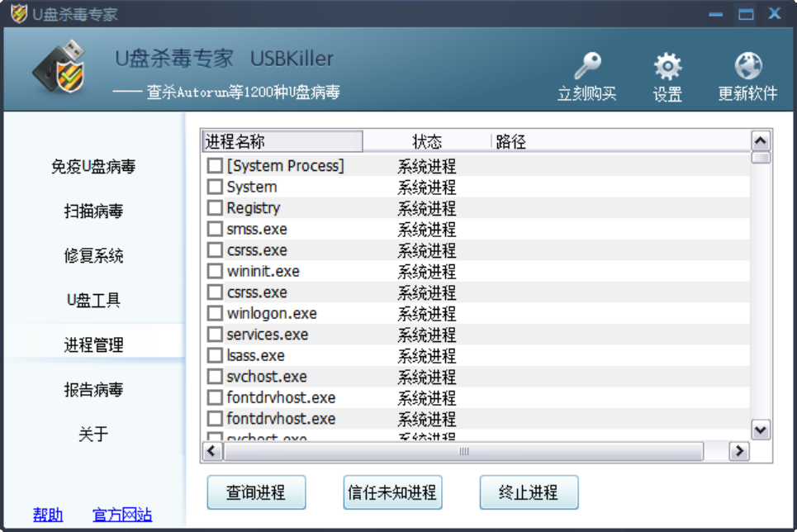The width and height of the screenshot is (797, 532).
Task: Tick the checkbox for winlogon.exe
Action: [x=215, y=313]
